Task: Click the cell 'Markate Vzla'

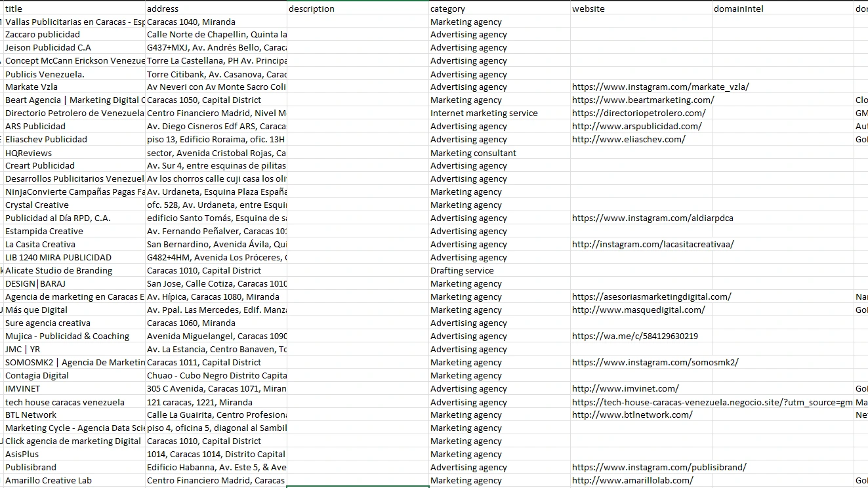Action: point(74,87)
